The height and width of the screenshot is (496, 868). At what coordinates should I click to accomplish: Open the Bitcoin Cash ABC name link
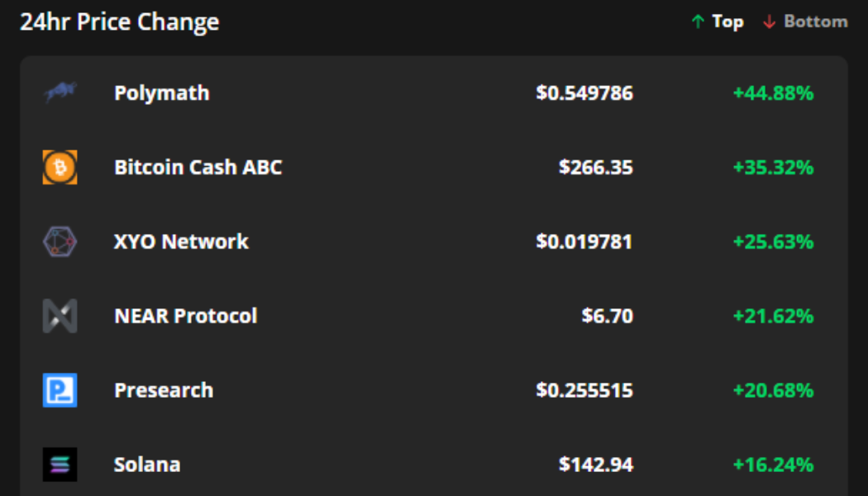198,167
